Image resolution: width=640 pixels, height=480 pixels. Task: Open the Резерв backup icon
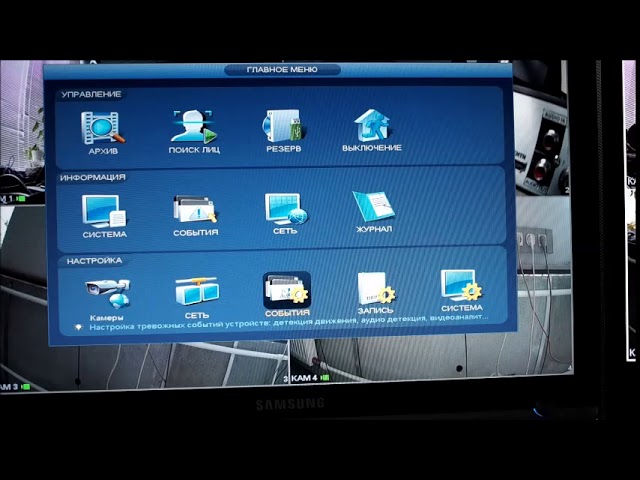tap(284, 128)
